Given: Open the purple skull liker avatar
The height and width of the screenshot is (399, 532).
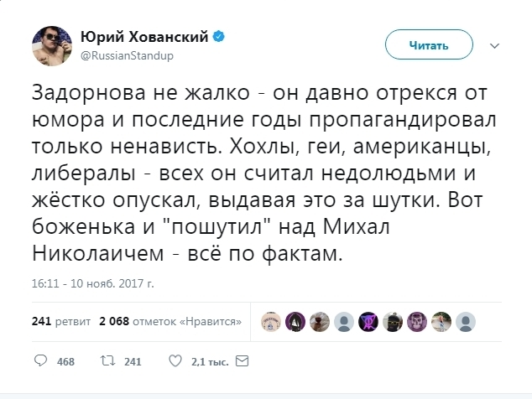Looking at the screenshot, I should 417,320.
